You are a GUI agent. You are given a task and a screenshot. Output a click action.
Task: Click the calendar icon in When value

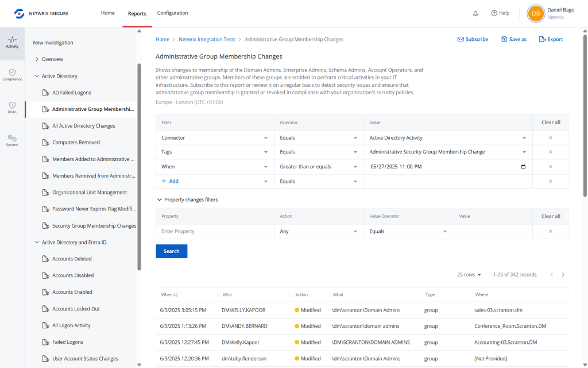pyautogui.click(x=523, y=167)
